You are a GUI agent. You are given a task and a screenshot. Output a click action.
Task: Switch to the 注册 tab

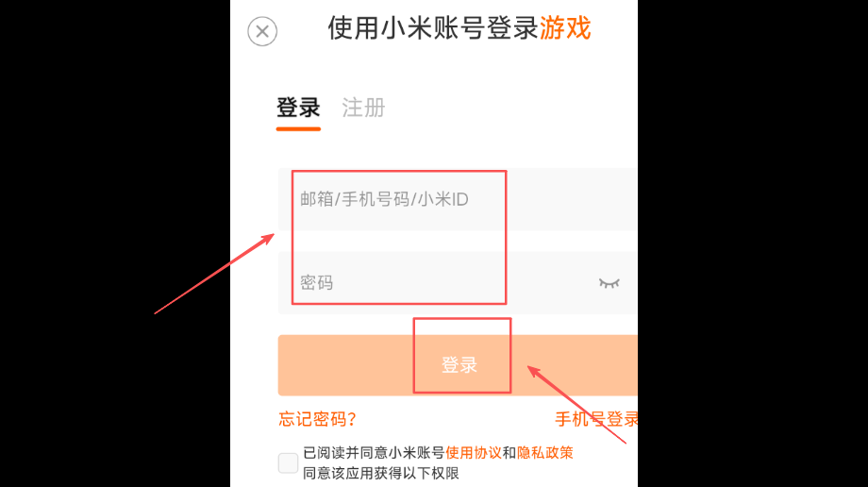click(363, 108)
